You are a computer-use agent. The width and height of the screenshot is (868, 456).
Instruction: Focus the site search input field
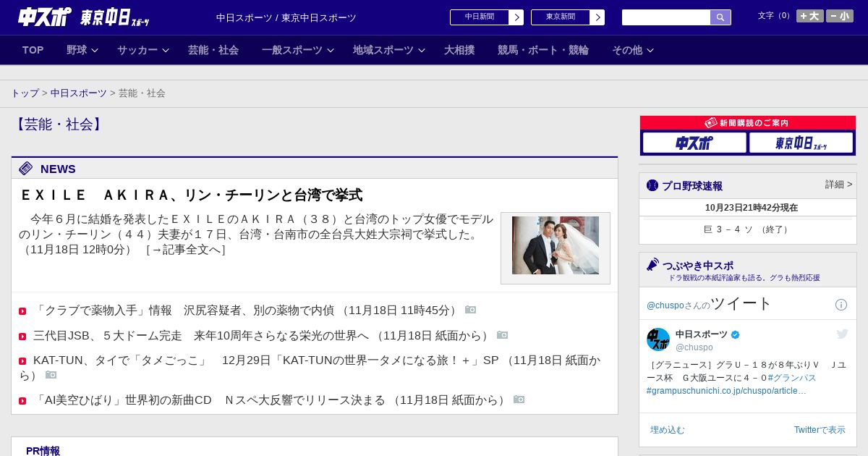tap(666, 17)
